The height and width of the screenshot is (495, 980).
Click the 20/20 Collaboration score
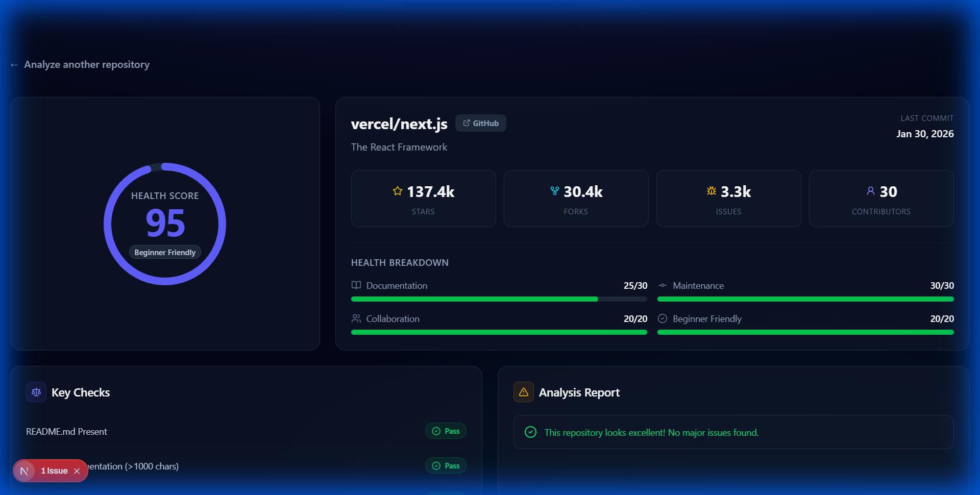coord(635,318)
